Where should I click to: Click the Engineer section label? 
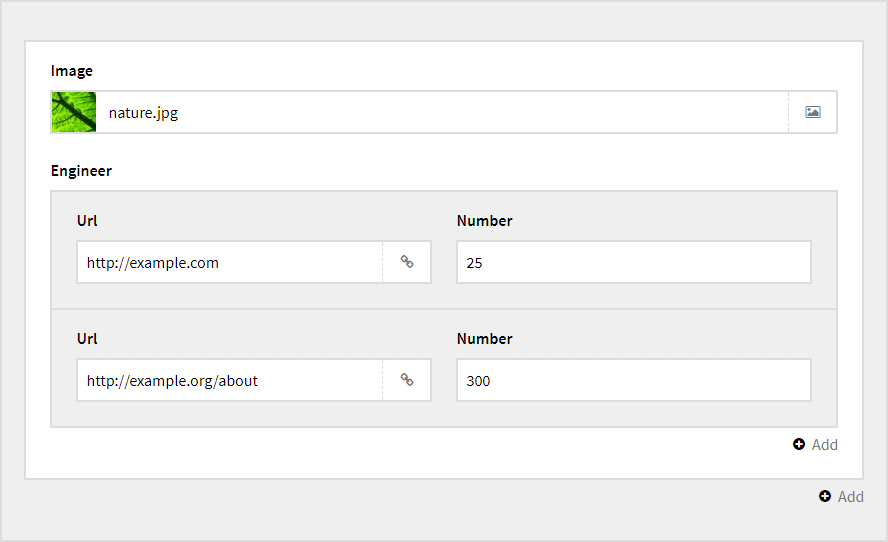[x=81, y=171]
